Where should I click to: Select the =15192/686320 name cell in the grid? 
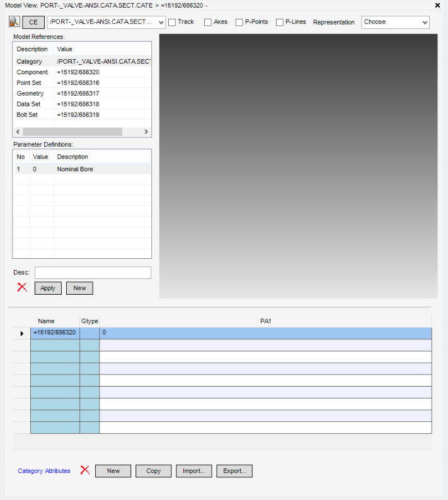[55, 333]
